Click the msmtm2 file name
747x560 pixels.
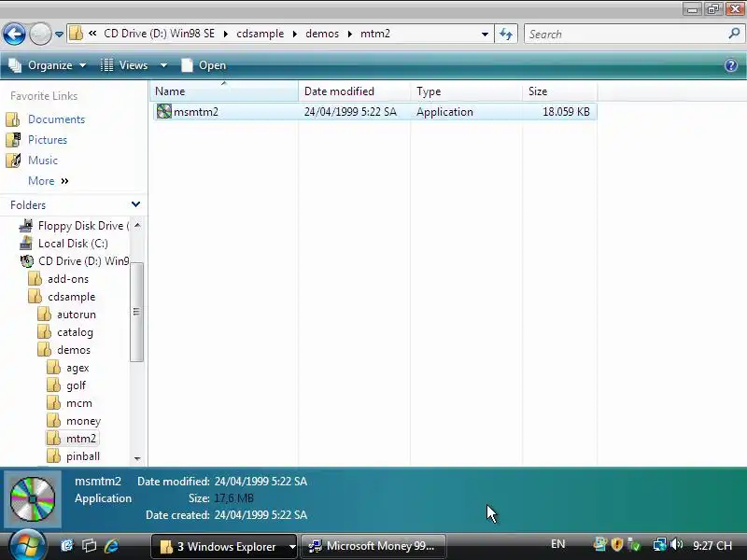click(196, 112)
